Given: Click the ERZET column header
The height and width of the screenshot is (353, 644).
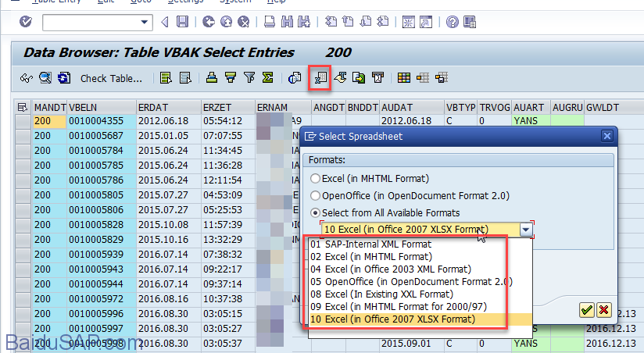Looking at the screenshot, I should click(x=228, y=108).
